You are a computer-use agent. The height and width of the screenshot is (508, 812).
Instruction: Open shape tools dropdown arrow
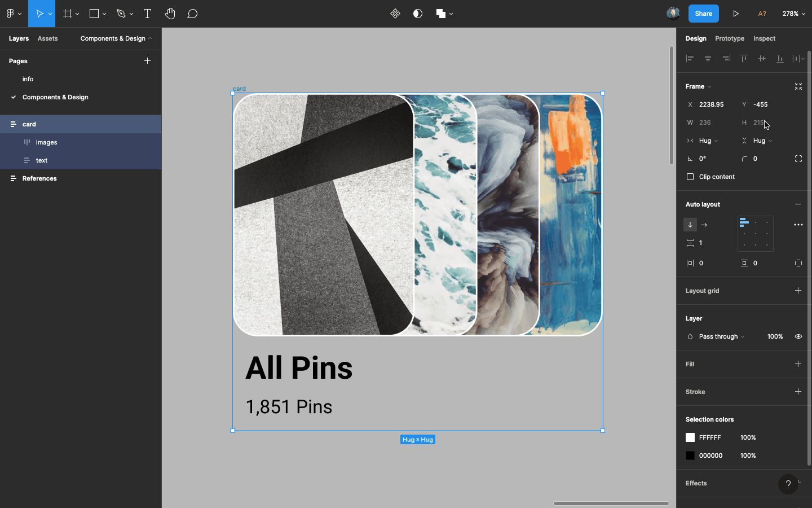[x=104, y=14]
